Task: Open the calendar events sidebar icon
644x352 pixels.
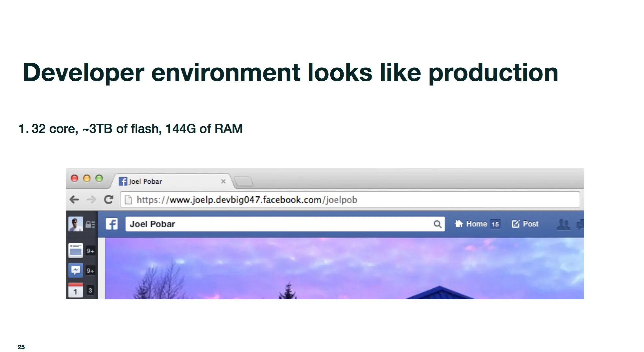Action: pos(76,290)
